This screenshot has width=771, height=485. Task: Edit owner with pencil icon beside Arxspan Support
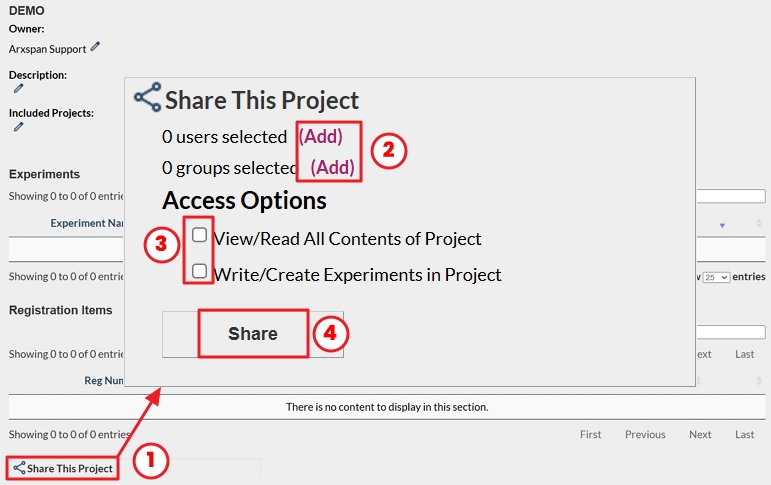(x=95, y=47)
